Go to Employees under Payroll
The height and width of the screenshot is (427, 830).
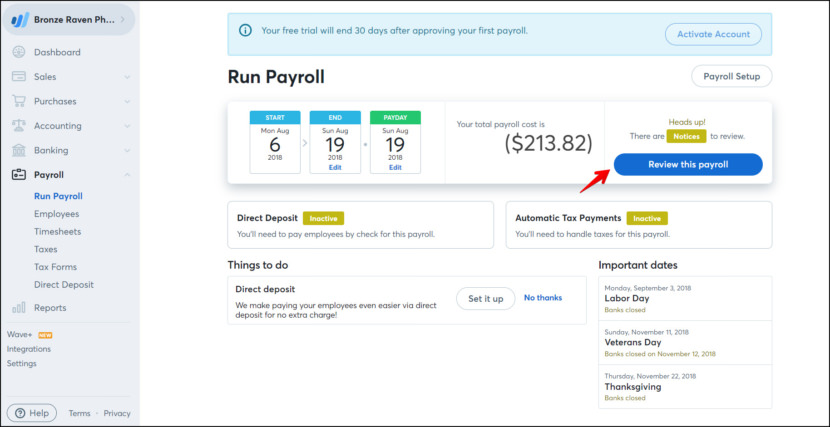click(x=57, y=214)
